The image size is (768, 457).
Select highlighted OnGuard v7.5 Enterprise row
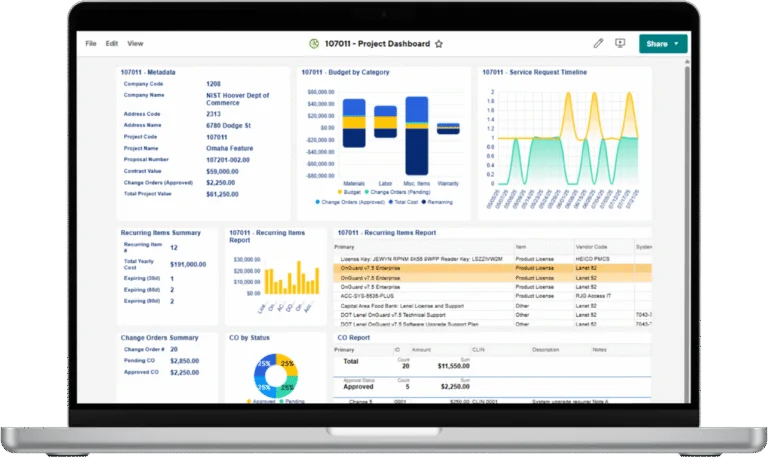pos(420,269)
